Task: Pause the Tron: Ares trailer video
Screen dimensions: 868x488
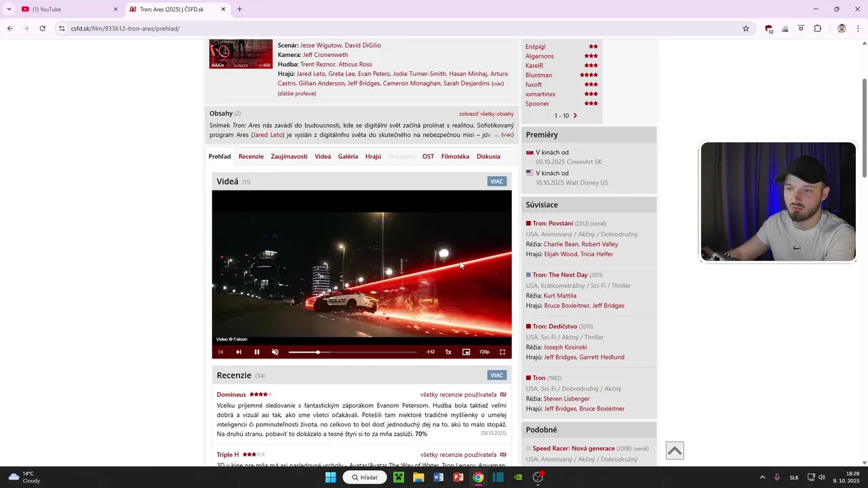Action: pyautogui.click(x=257, y=352)
